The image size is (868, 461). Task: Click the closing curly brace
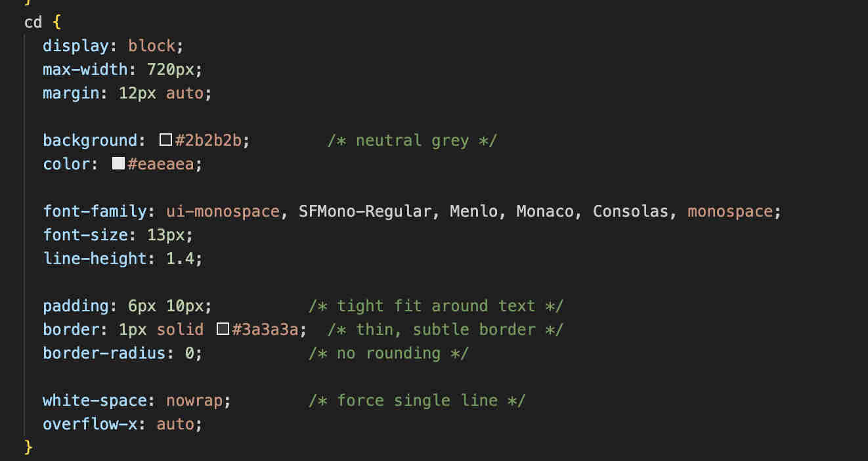(x=28, y=447)
